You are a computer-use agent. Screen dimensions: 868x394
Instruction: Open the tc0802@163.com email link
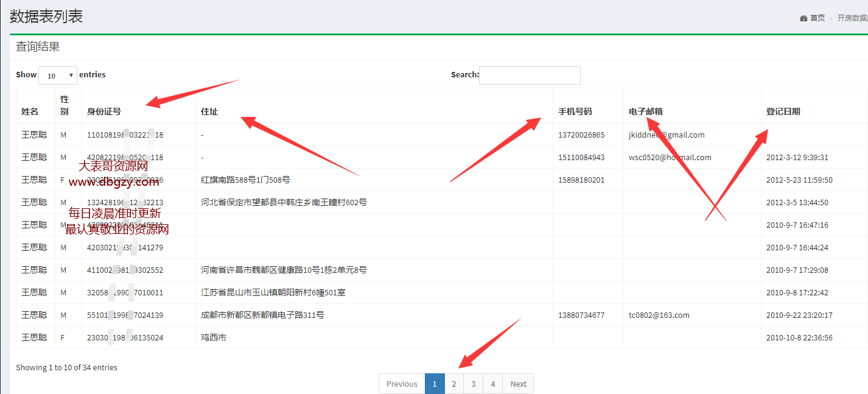click(x=657, y=315)
